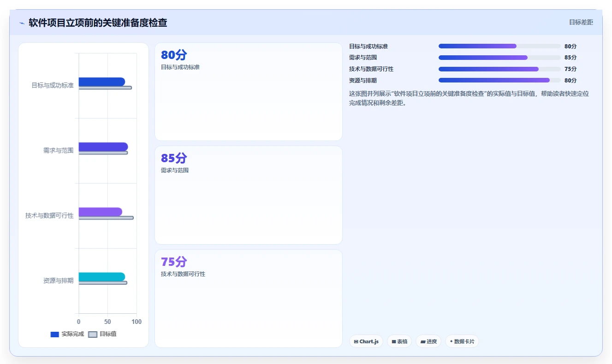Viewport: 612px width, 364px height.
Task: Click the 需求与范围 progress bar
Action: (499, 58)
